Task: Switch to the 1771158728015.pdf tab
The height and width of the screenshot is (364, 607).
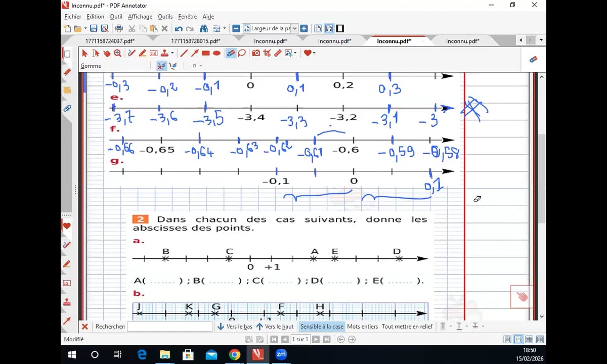Action: [196, 41]
